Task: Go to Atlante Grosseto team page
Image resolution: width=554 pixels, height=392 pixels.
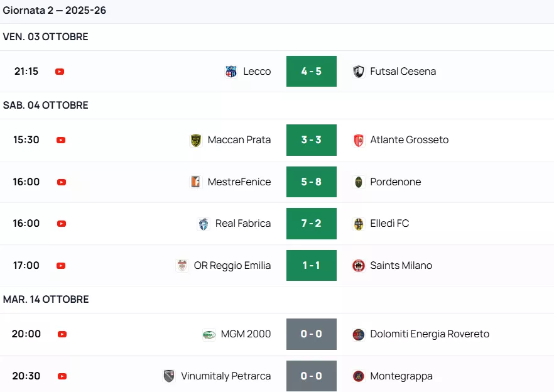Action: (410, 140)
